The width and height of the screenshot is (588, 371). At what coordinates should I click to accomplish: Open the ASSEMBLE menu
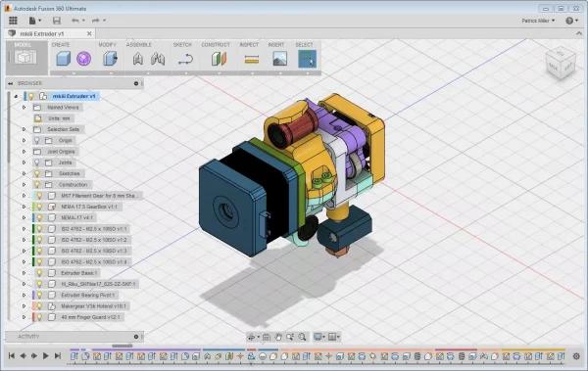[x=139, y=45]
